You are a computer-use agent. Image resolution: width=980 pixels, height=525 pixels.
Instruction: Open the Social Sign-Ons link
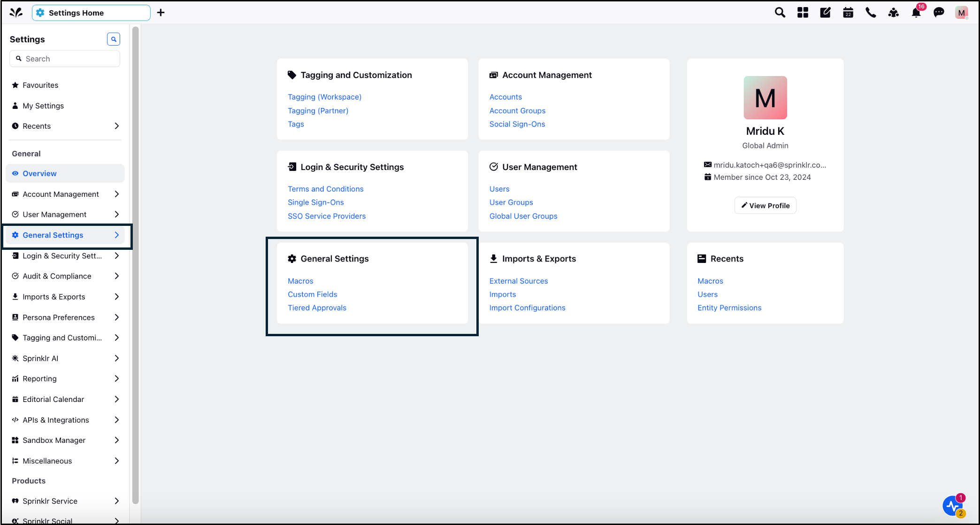[517, 124]
